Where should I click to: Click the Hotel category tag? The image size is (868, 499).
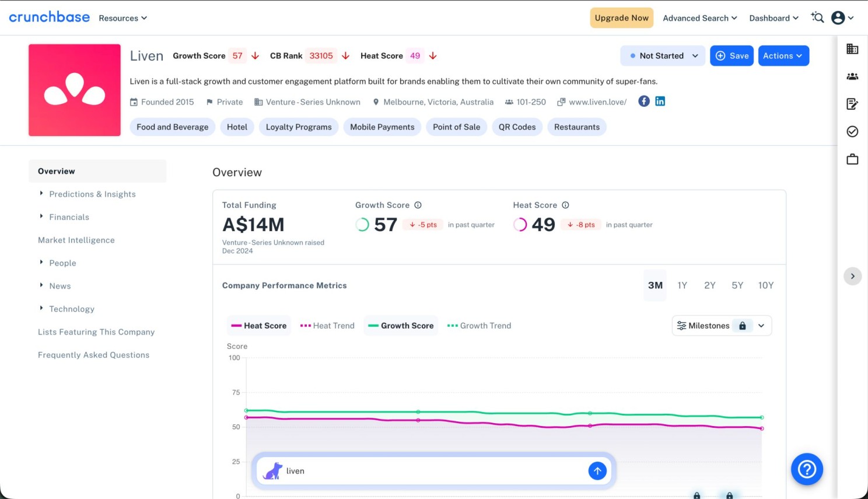[237, 127]
